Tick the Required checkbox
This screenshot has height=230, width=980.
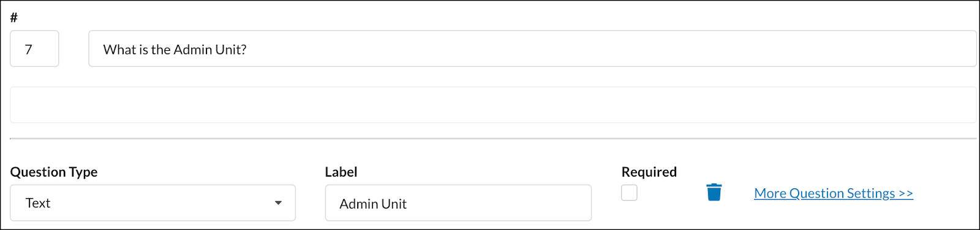pyautogui.click(x=629, y=193)
